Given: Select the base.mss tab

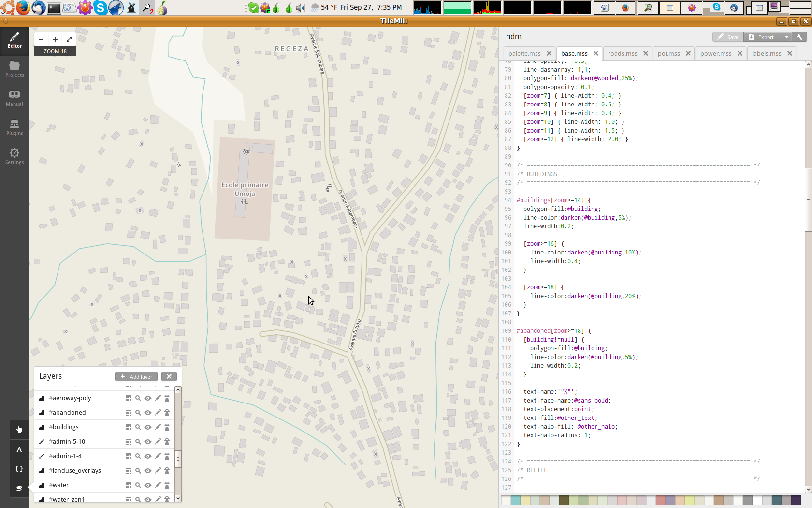Looking at the screenshot, I should click(x=574, y=54).
